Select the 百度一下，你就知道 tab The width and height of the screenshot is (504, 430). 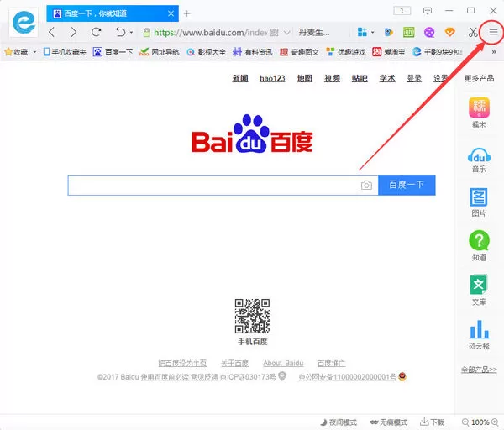click(x=113, y=13)
